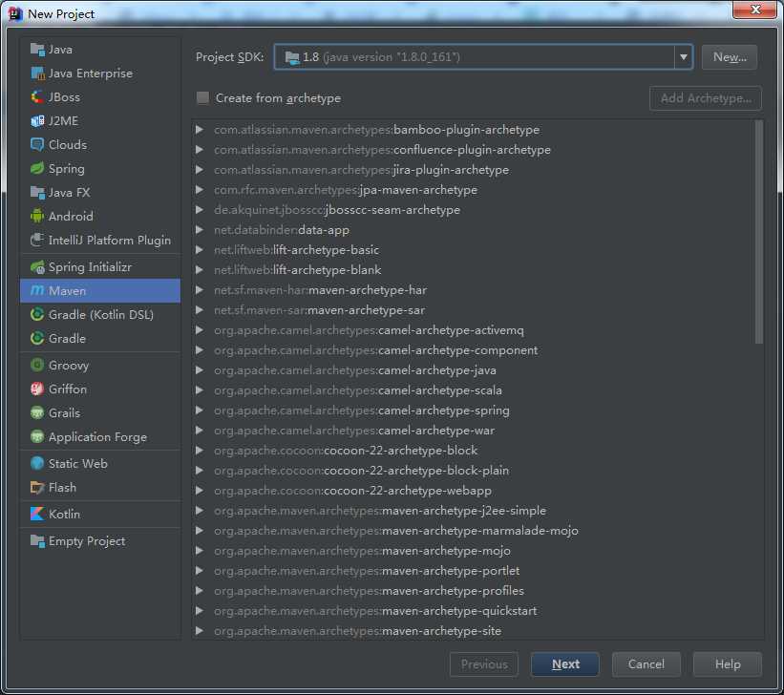Choose the J2ME cube icon
Screen dimensions: 784x695
click(x=37, y=121)
